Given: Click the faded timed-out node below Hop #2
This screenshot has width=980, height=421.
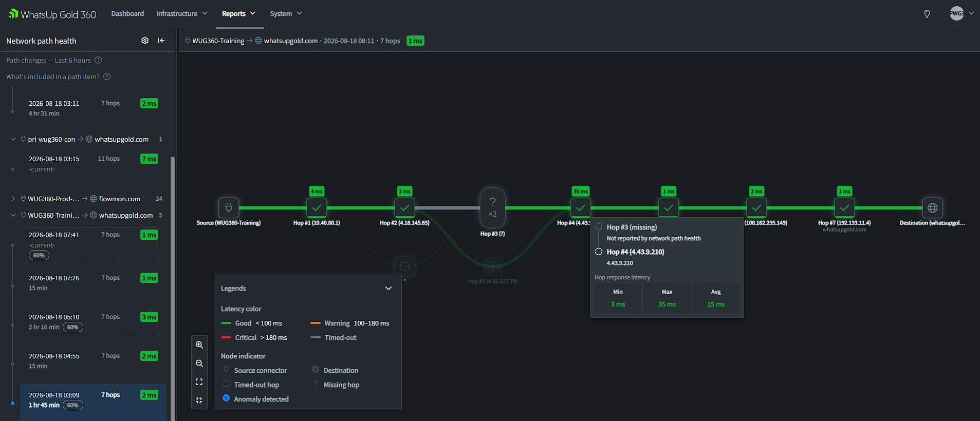Looking at the screenshot, I should pyautogui.click(x=404, y=266).
